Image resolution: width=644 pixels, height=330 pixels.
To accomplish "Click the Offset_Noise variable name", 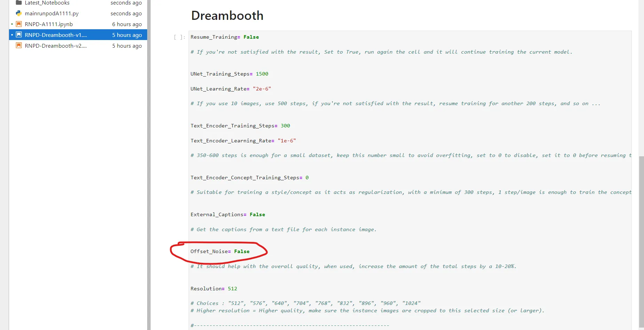I will 209,252.
